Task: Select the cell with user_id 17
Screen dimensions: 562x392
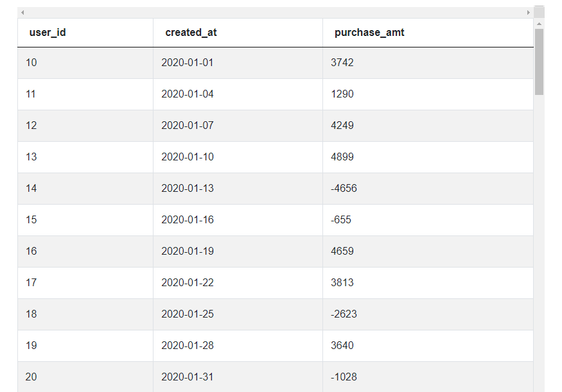Action: pyautogui.click(x=31, y=282)
